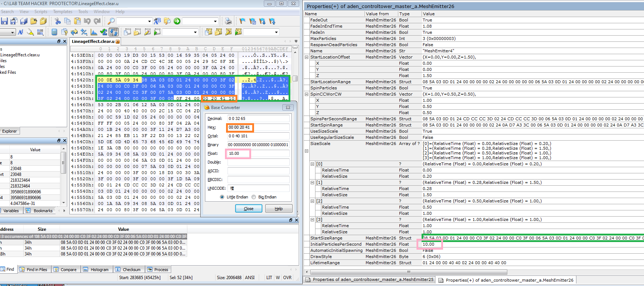The width and height of the screenshot is (644, 286).
Task: Open the Templates menu
Action: click(63, 12)
